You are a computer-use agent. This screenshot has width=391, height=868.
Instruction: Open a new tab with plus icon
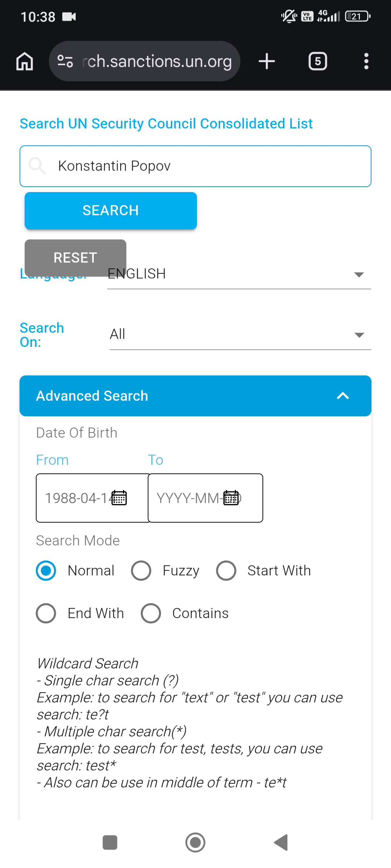(267, 61)
